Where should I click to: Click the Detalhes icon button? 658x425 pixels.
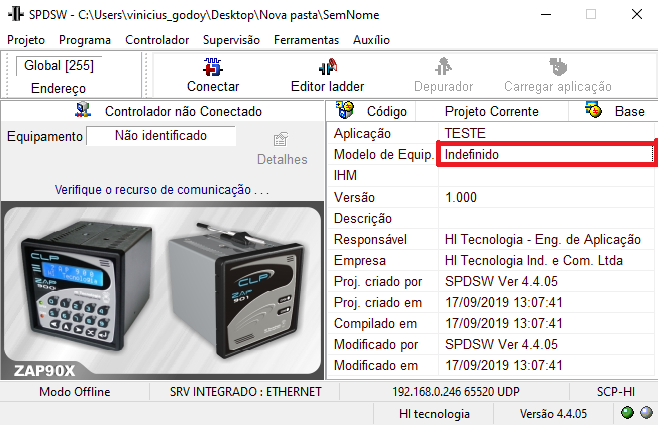pyautogui.click(x=281, y=139)
